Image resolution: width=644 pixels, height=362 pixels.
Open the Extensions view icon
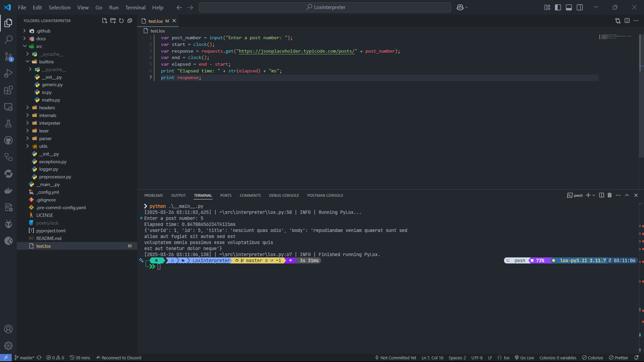(x=8, y=90)
